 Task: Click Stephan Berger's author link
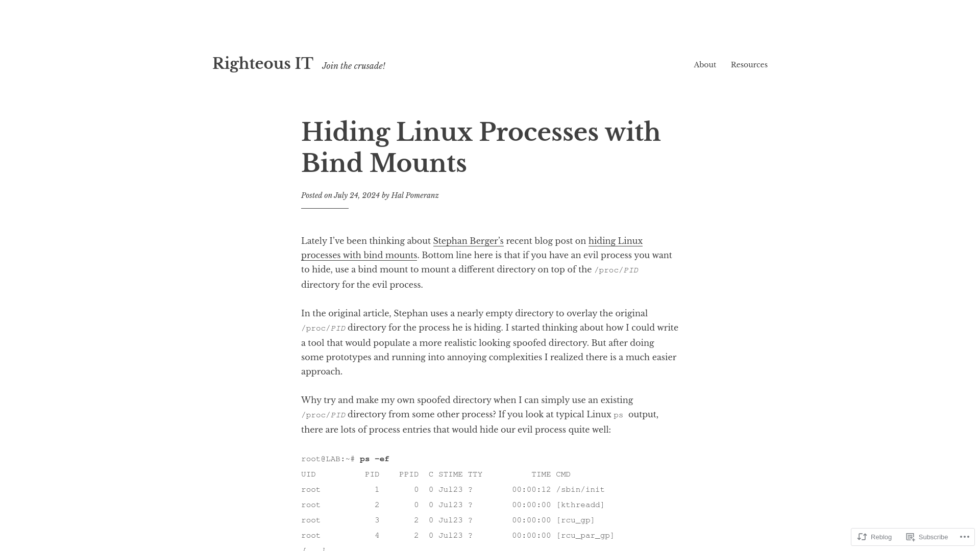467,241
